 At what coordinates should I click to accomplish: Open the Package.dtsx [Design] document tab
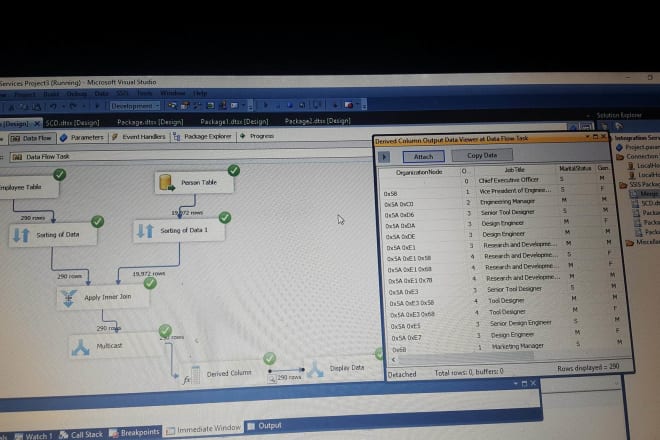point(150,122)
